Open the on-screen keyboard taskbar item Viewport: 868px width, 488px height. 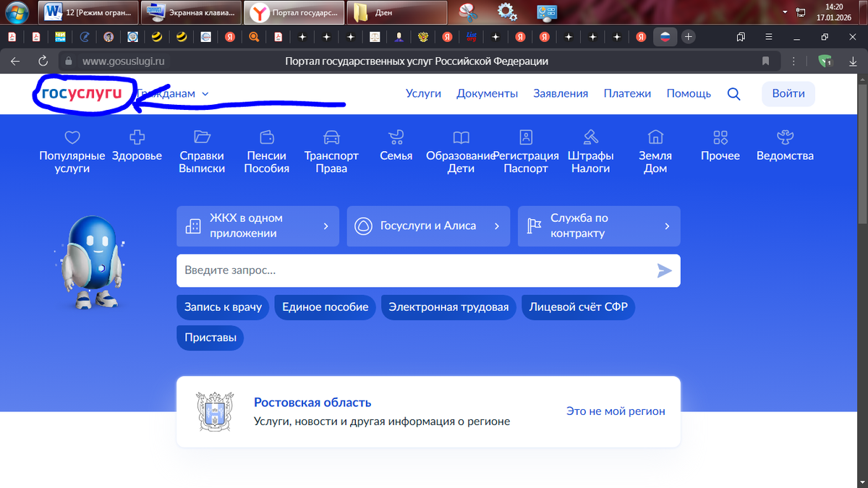[x=191, y=12]
